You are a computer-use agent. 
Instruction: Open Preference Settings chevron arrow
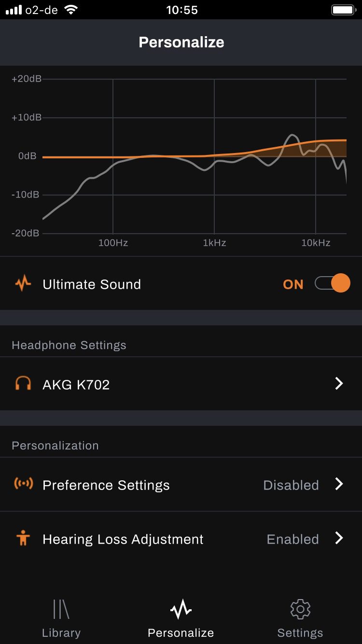(339, 484)
